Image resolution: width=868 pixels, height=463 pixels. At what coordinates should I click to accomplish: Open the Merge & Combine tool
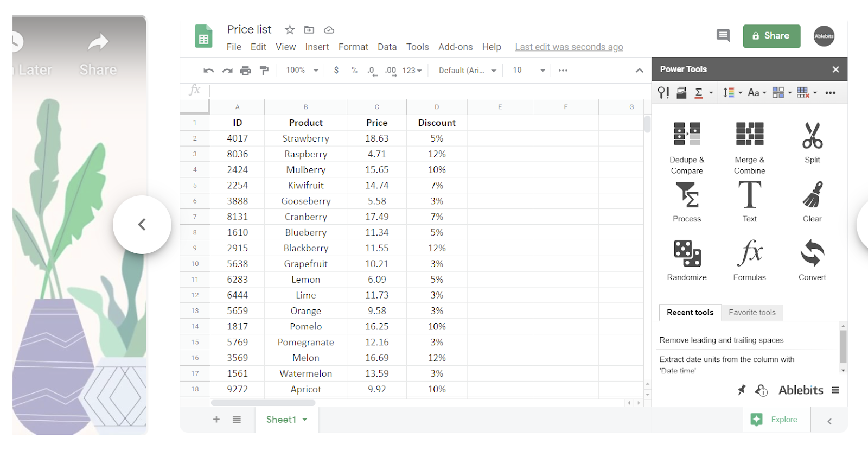click(750, 148)
